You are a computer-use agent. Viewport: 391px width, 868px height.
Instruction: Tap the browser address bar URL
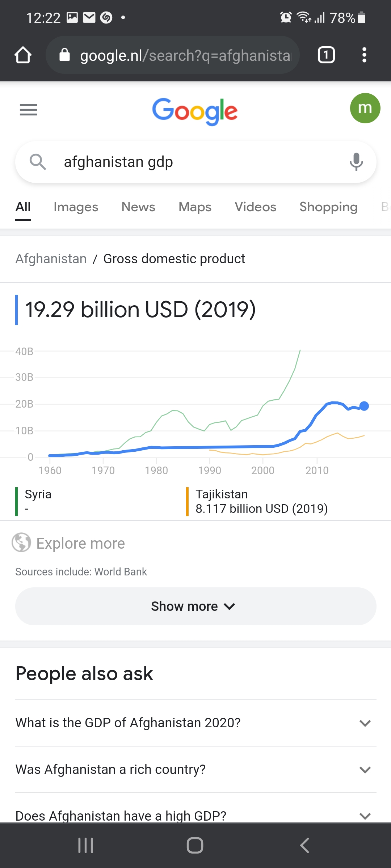coord(185,55)
